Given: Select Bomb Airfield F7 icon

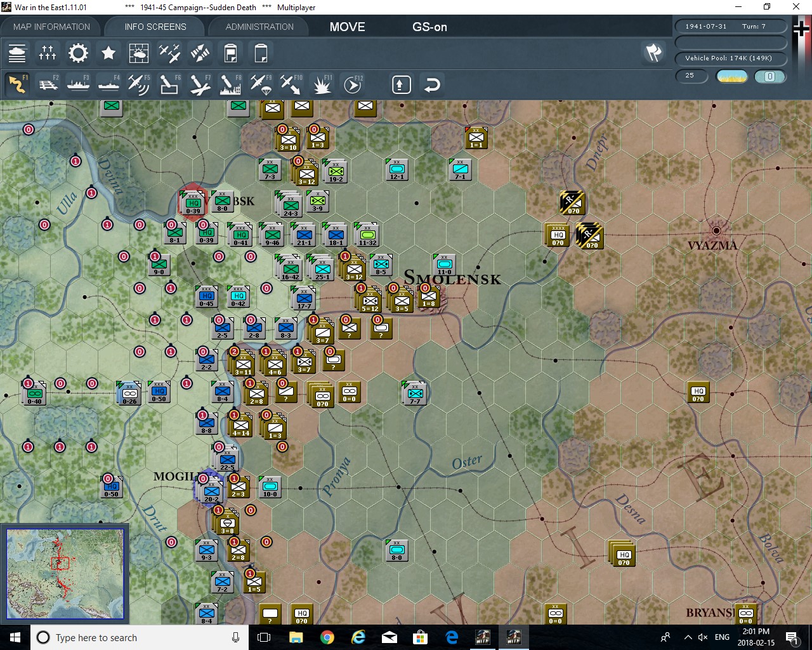Looking at the screenshot, I should [x=200, y=84].
